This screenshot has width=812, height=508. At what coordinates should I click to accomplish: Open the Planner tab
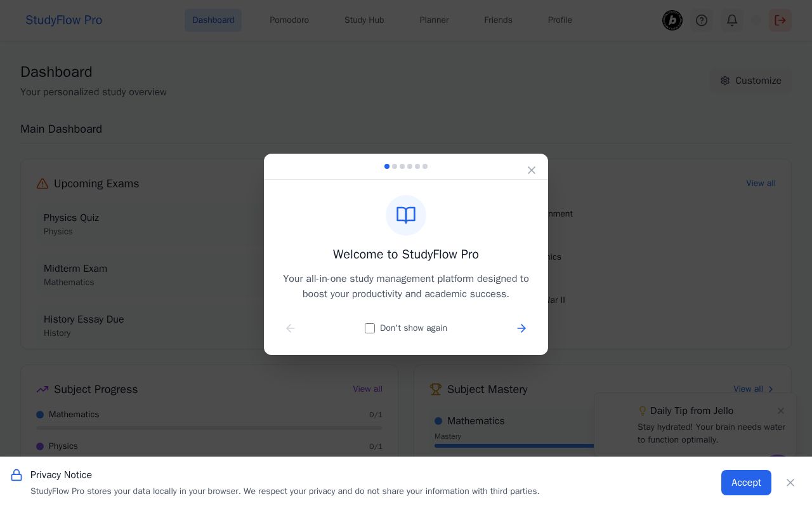(434, 20)
